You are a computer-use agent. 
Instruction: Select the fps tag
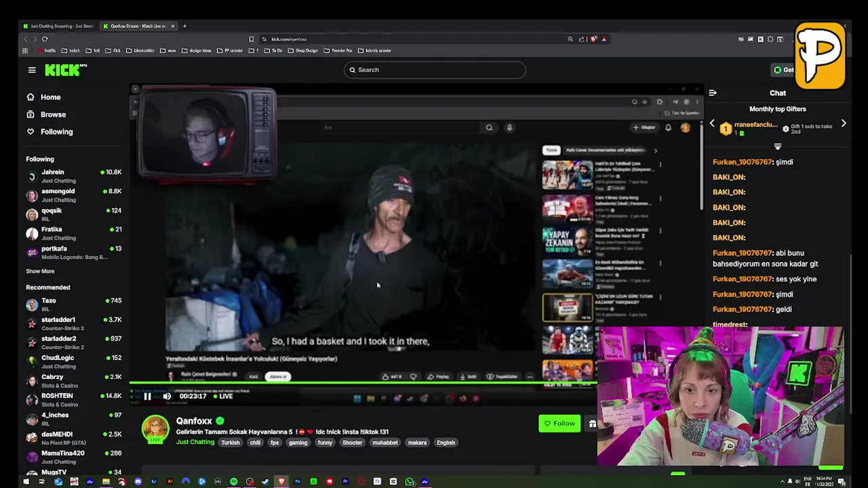click(275, 443)
